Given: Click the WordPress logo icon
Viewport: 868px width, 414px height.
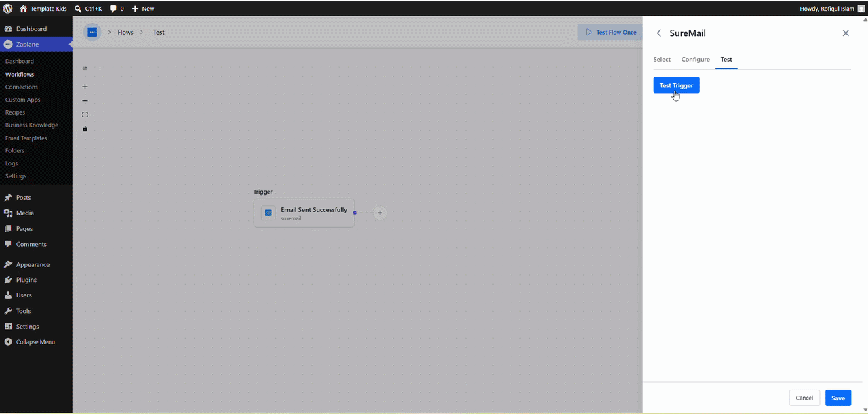Looking at the screenshot, I should click(x=7, y=8).
